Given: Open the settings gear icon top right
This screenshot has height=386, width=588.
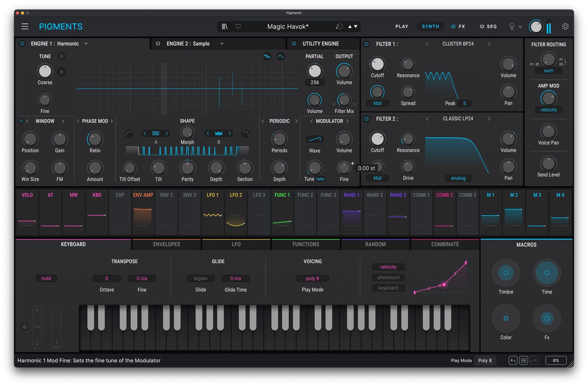Looking at the screenshot, I should point(565,26).
